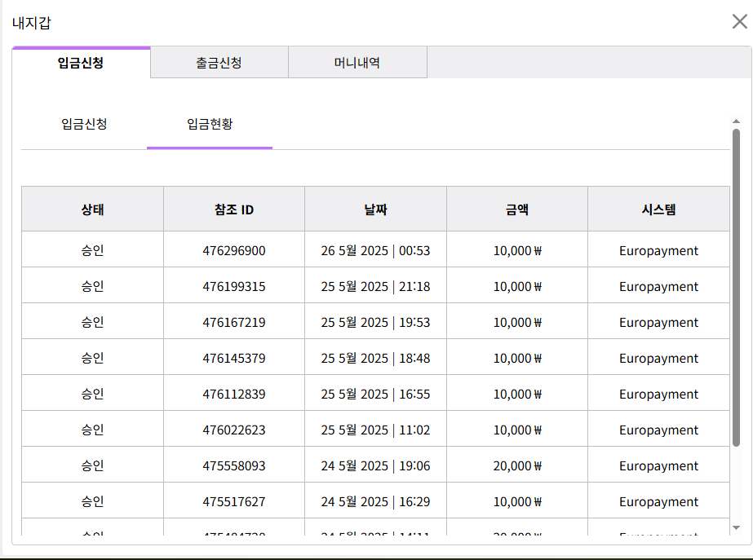Image resolution: width=753 pixels, height=560 pixels.
Task: Select reference ID 476296900
Action: 234,251
